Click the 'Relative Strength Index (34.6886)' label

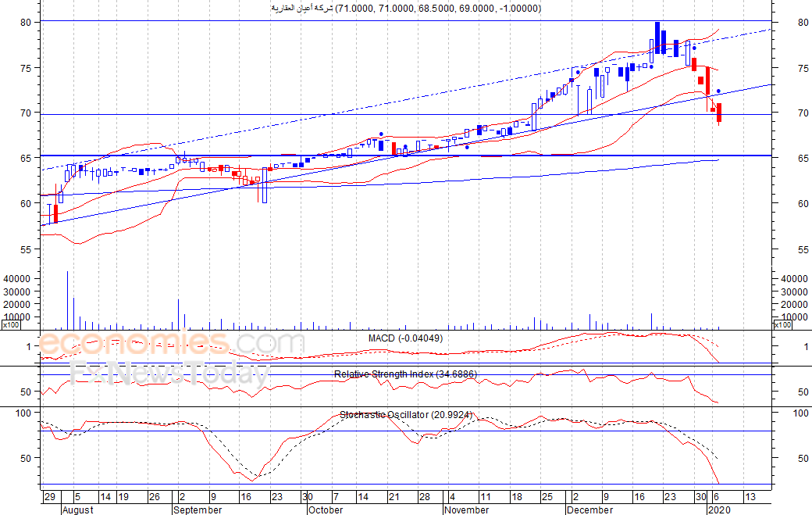(405, 374)
